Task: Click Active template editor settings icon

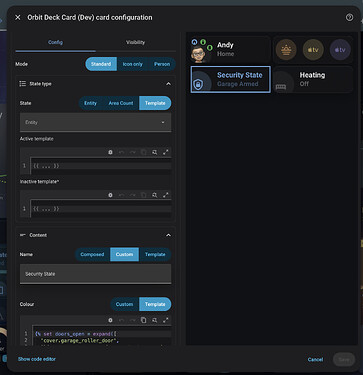Action: (110, 152)
